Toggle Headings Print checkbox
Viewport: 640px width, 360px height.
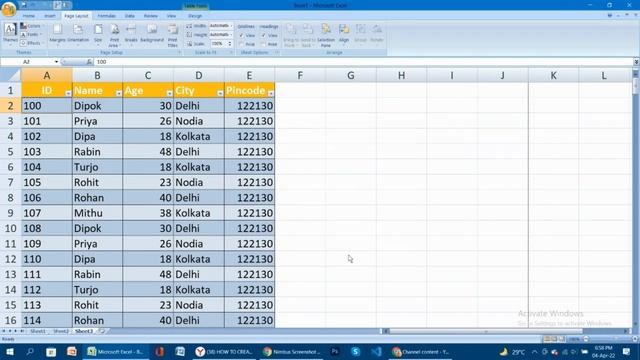click(x=264, y=44)
